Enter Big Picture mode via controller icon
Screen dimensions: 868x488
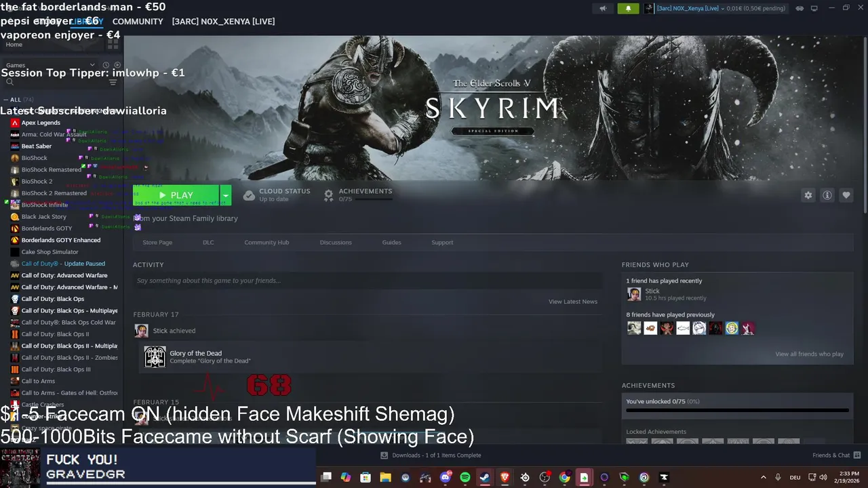point(800,8)
